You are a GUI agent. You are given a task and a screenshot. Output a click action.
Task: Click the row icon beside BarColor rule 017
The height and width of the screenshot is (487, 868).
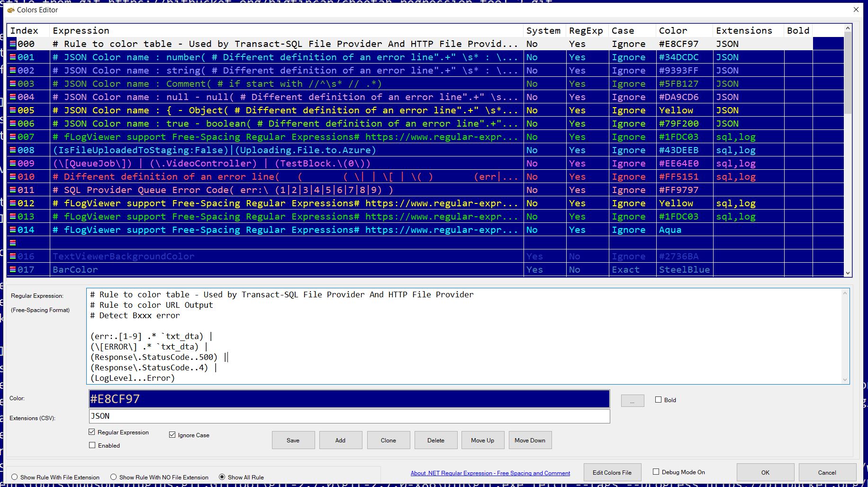point(13,269)
